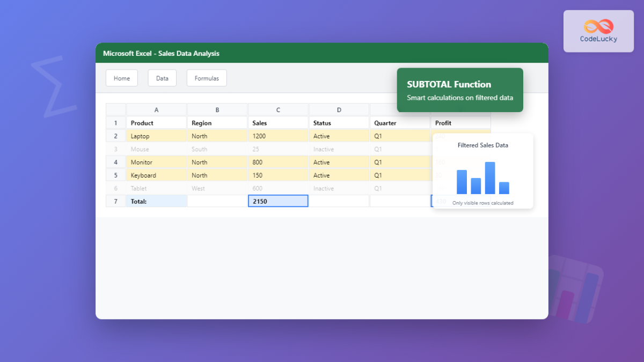Switch to the Data tab
Viewport: 644px width, 362px height.
click(162, 78)
